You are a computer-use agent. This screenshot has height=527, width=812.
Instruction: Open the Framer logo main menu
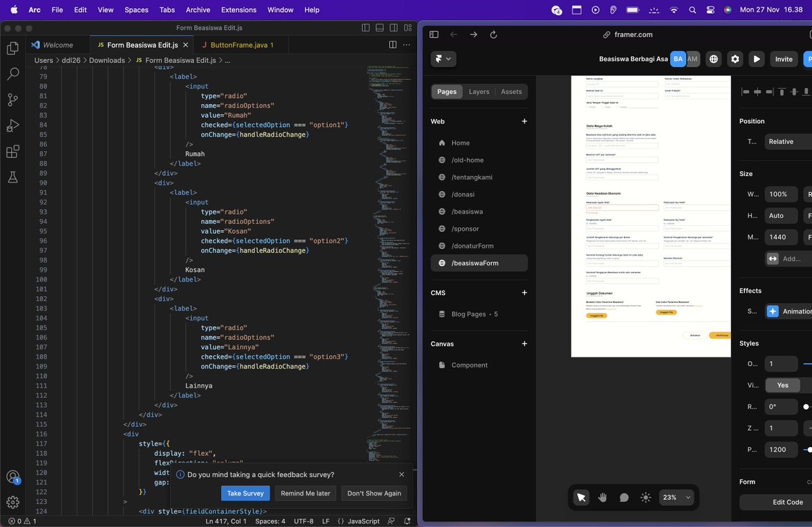pos(444,59)
